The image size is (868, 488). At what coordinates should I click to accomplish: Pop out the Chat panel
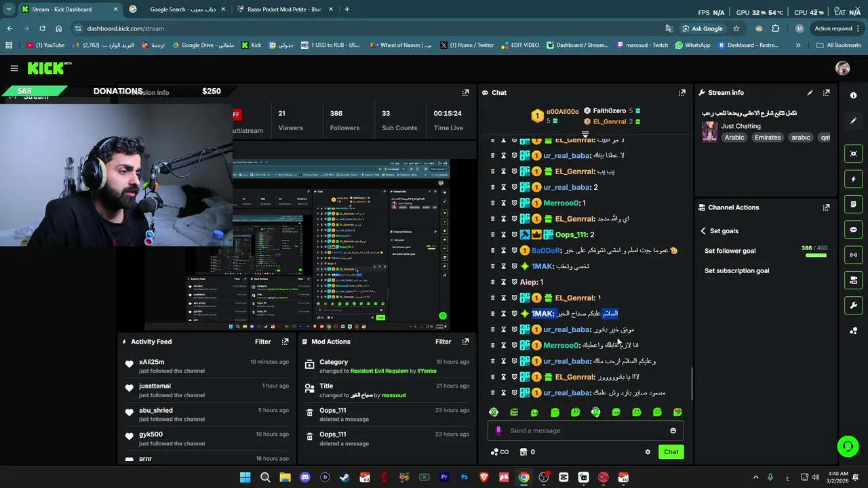tap(682, 93)
